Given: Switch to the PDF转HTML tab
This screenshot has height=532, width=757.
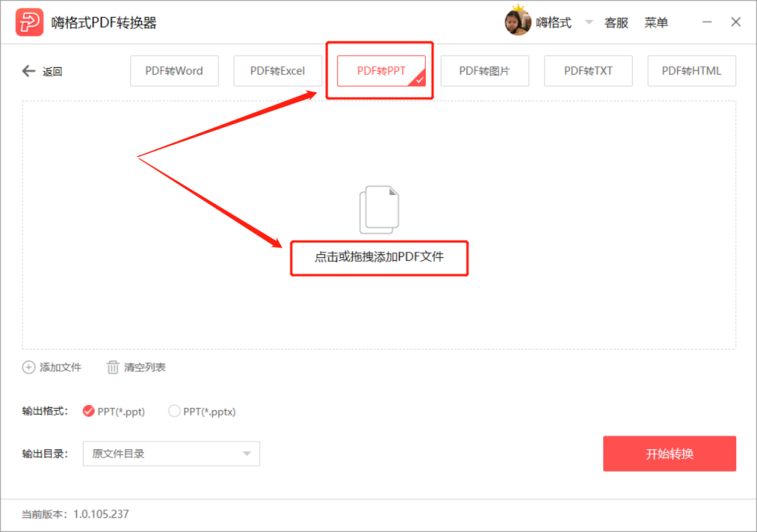Looking at the screenshot, I should 691,71.
